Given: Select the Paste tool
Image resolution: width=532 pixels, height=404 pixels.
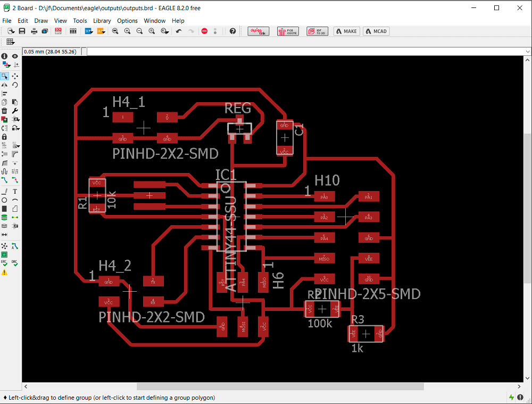Looking at the screenshot, I should coord(15,102).
